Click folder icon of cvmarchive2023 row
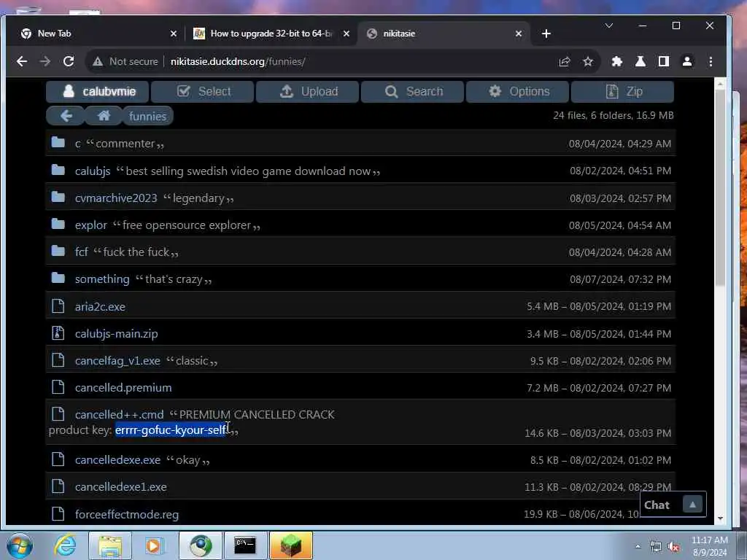Image resolution: width=747 pixels, height=560 pixels. pyautogui.click(x=58, y=197)
